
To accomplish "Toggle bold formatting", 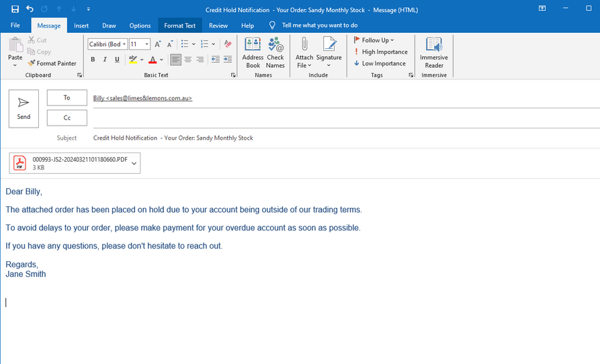I will click(93, 60).
